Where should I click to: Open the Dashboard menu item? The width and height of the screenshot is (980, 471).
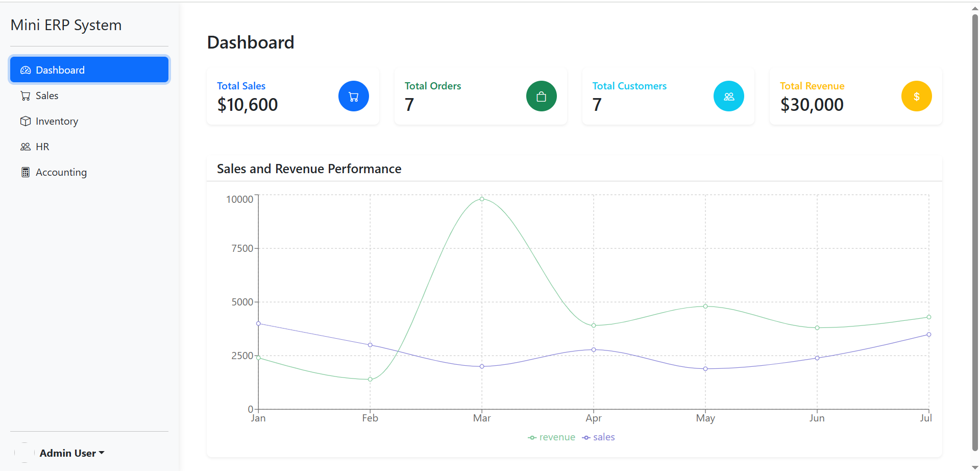click(x=89, y=70)
